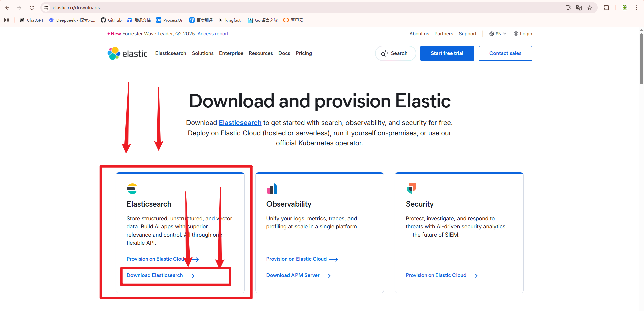Click the install app icon in address bar

tap(568, 8)
